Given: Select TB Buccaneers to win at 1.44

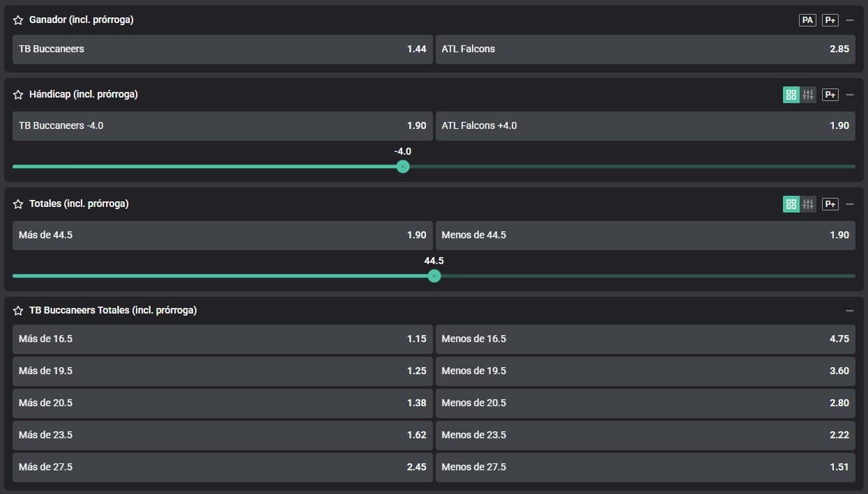Looking at the screenshot, I should pos(222,49).
